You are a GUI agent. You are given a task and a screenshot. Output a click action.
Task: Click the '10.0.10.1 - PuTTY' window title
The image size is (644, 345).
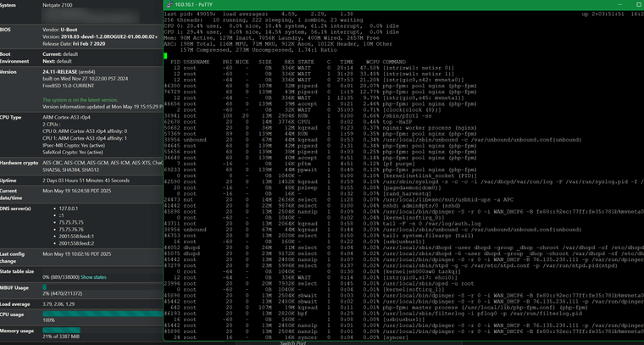194,4
